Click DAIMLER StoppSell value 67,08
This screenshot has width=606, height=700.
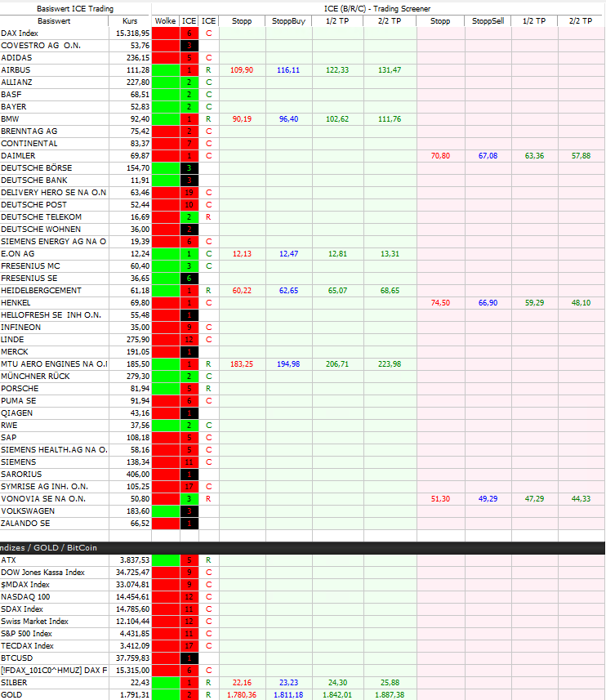[x=488, y=156]
